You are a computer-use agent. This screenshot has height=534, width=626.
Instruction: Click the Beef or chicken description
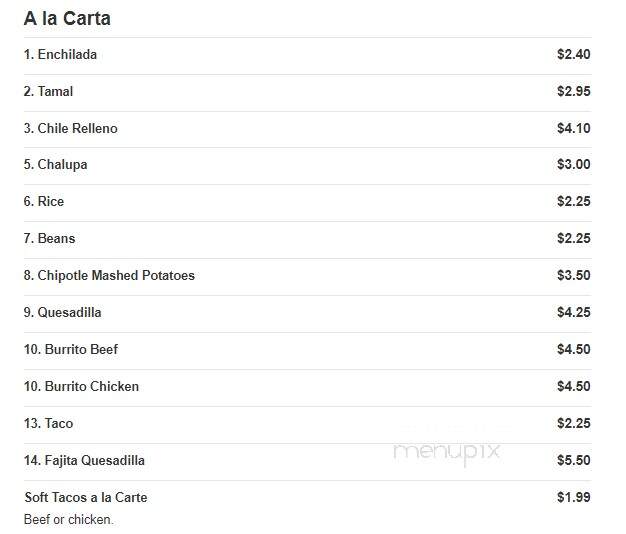tap(69, 520)
